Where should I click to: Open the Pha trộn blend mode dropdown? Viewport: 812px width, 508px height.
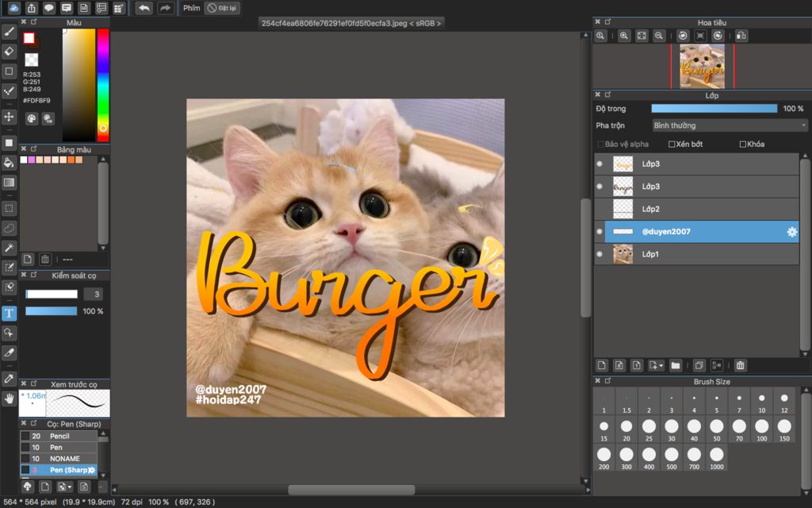click(730, 125)
